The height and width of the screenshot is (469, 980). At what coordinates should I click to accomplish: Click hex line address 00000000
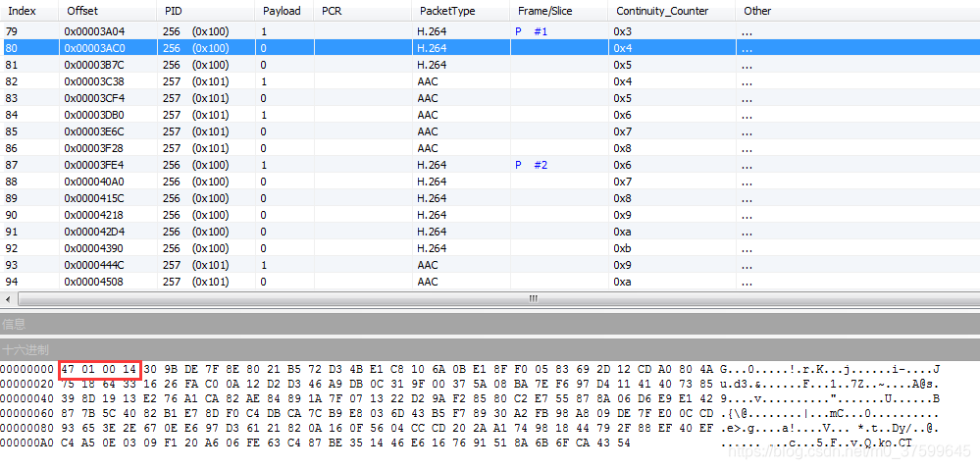[26, 369]
